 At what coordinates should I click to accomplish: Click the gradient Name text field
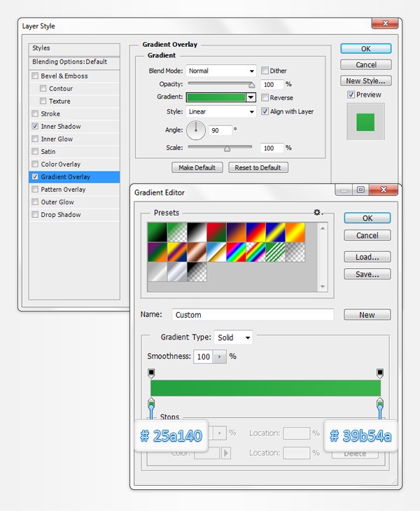253,315
